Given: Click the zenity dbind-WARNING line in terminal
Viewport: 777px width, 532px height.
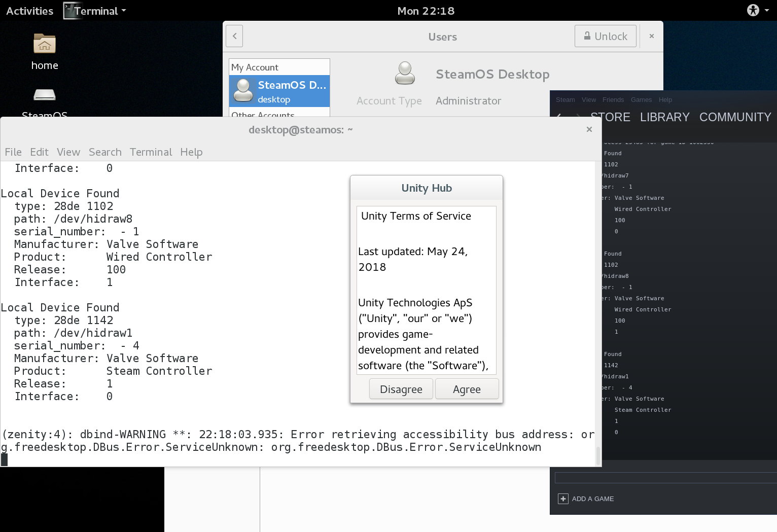Looking at the screenshot, I should (x=298, y=441).
